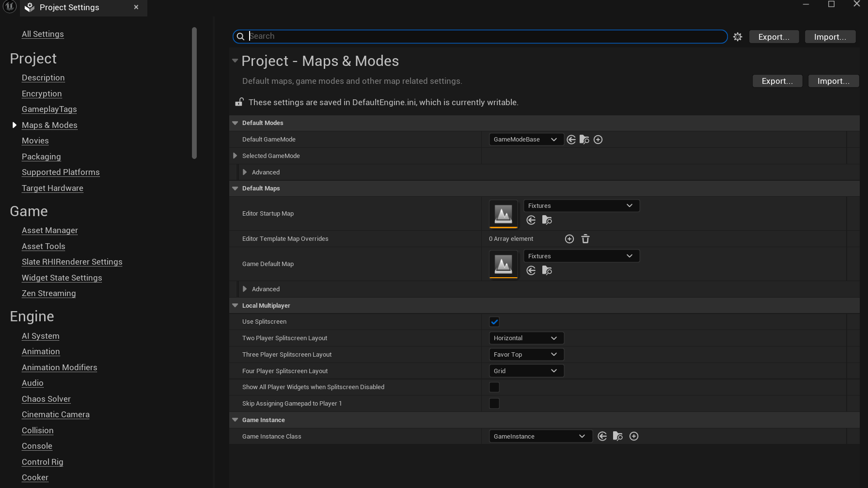
Task: Use selected asset for Default GameMode
Action: pyautogui.click(x=571, y=140)
